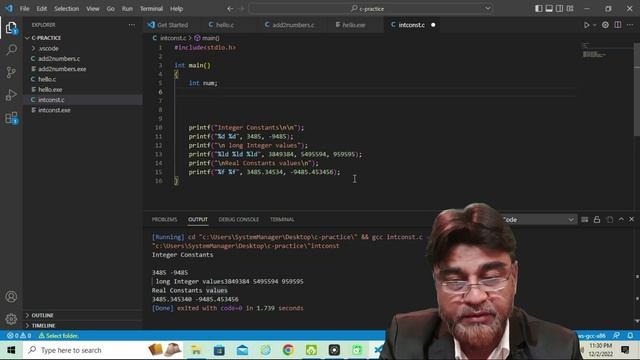
Task: Open the Search view in activity bar
Action: (x=11, y=50)
